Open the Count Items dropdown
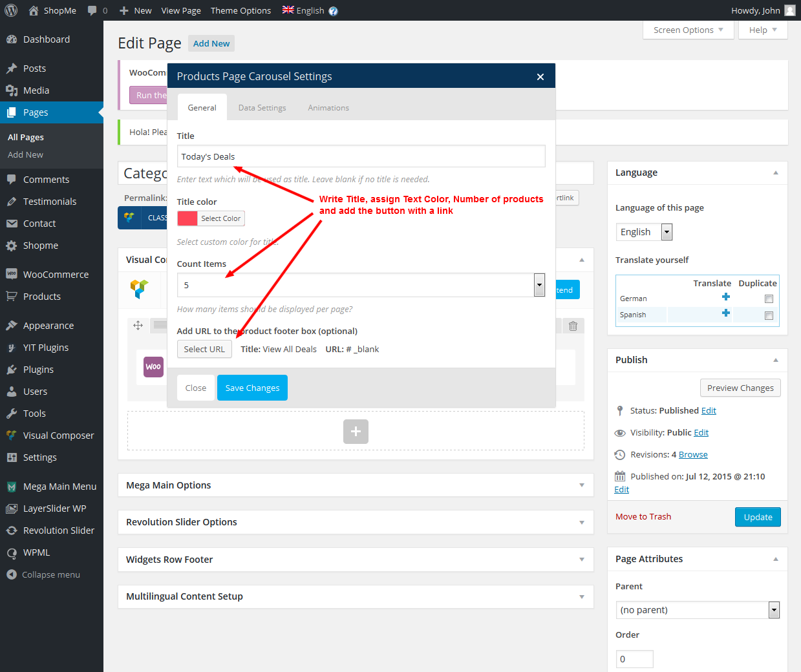Image resolution: width=801 pixels, height=672 pixels. click(539, 285)
